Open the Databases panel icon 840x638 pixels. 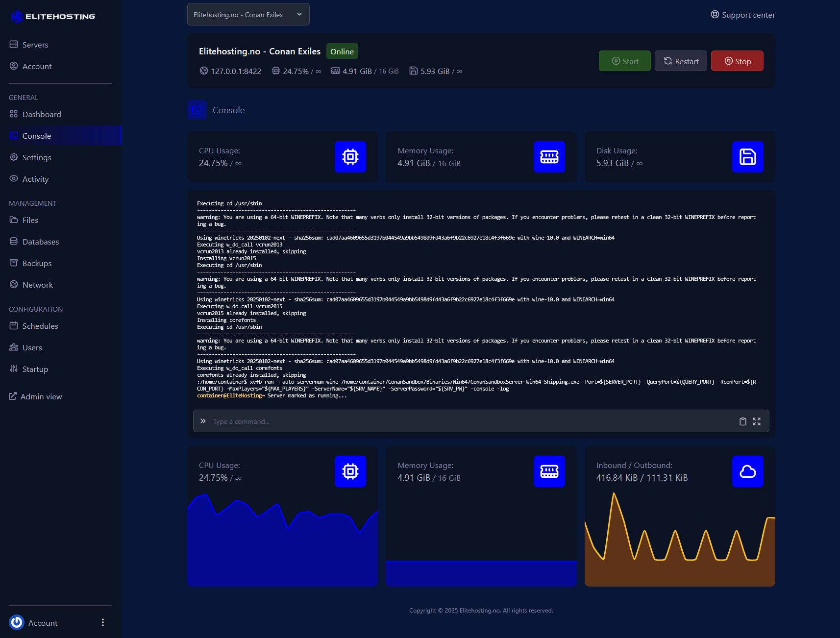pyautogui.click(x=14, y=242)
